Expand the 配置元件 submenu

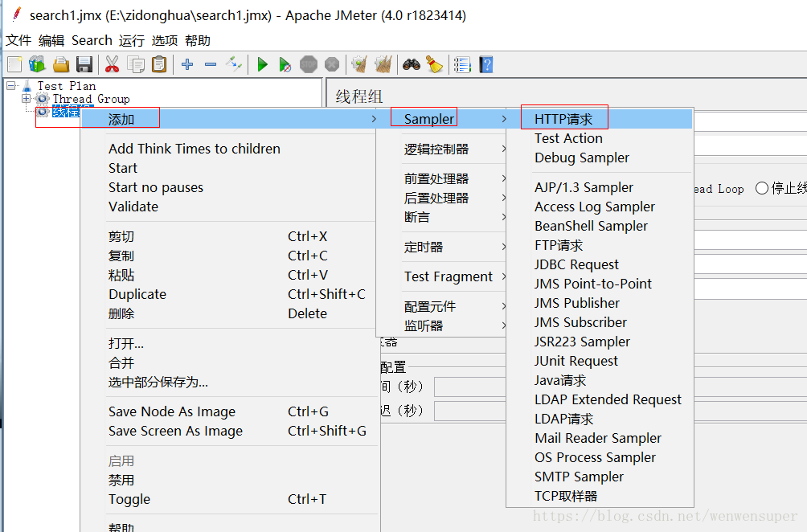point(443,306)
